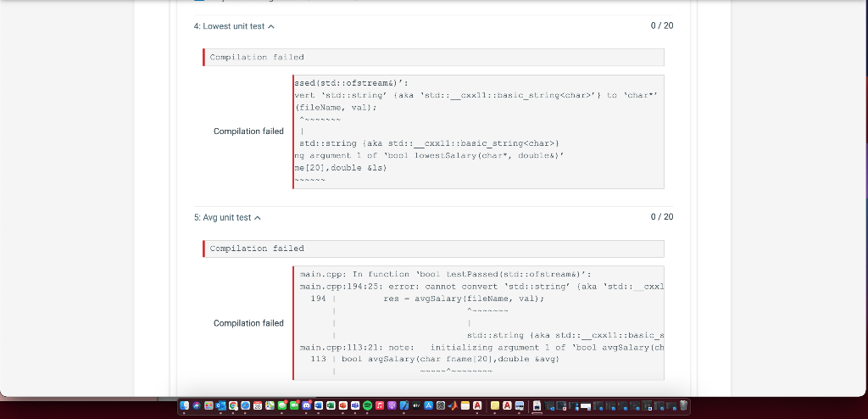Open Preview from the dock
868x419 pixels.
(x=520, y=405)
